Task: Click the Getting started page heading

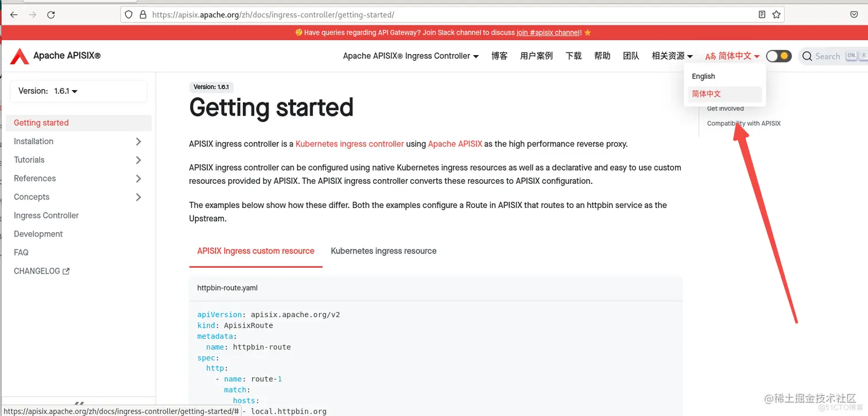Action: click(x=271, y=107)
